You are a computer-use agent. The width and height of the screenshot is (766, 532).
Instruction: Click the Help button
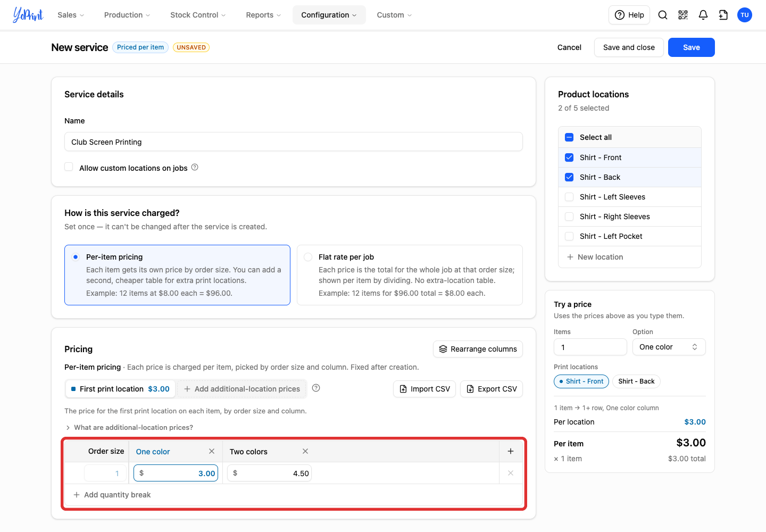[x=629, y=15]
